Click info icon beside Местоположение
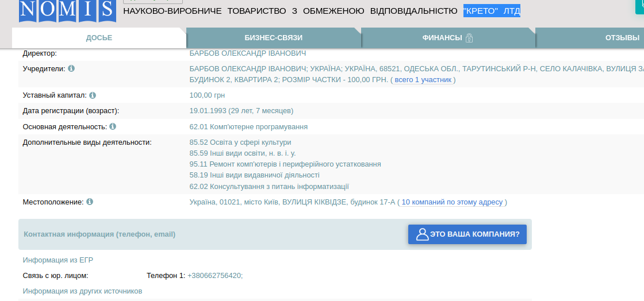The image size is (644, 301). (x=90, y=202)
